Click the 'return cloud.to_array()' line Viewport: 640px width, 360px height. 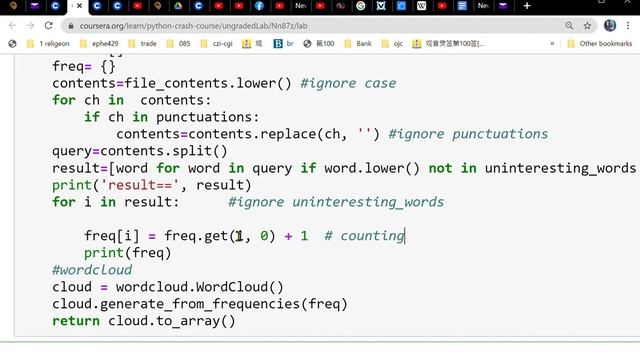(144, 321)
